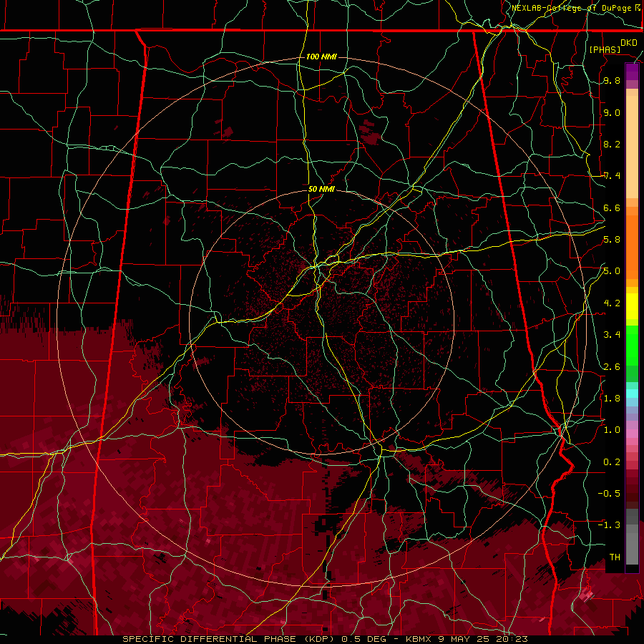
Task: Click the 5.0 scale value
Action: click(612, 271)
